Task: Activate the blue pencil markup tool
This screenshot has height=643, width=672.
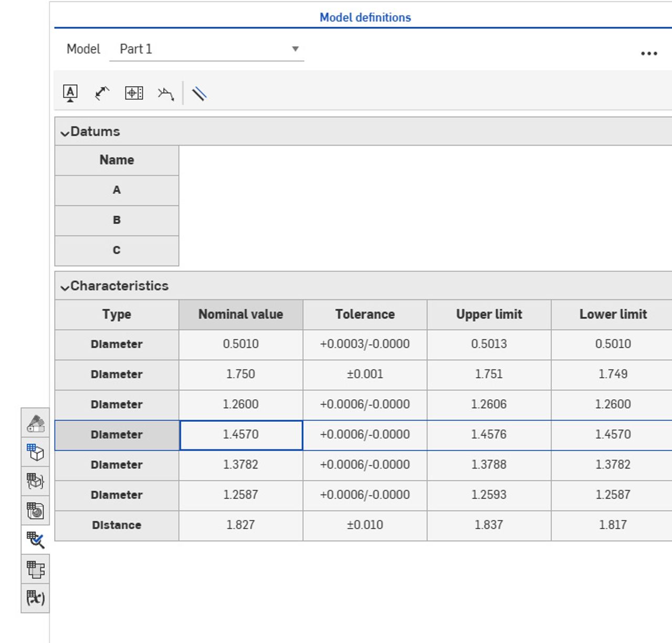Action: 199,92
